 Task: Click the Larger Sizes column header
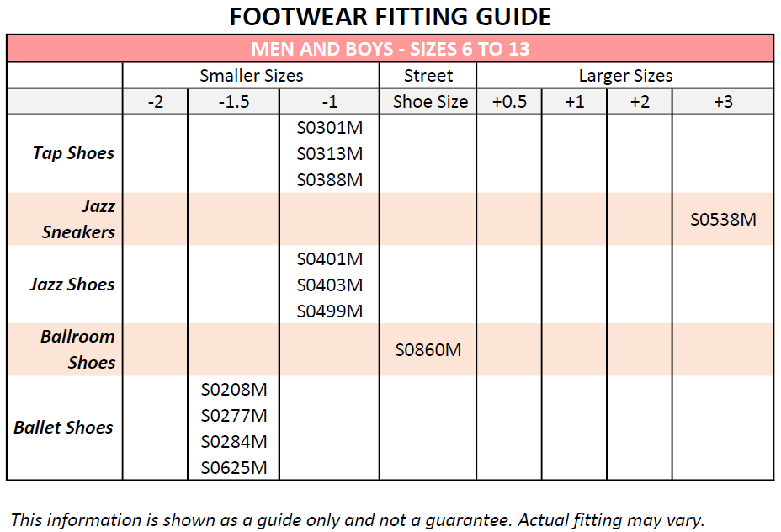pyautogui.click(x=624, y=75)
